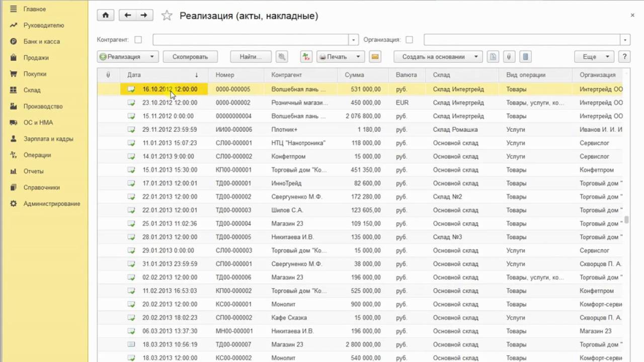Open Руководителю section
The height and width of the screenshot is (362, 644).
pyautogui.click(x=44, y=25)
